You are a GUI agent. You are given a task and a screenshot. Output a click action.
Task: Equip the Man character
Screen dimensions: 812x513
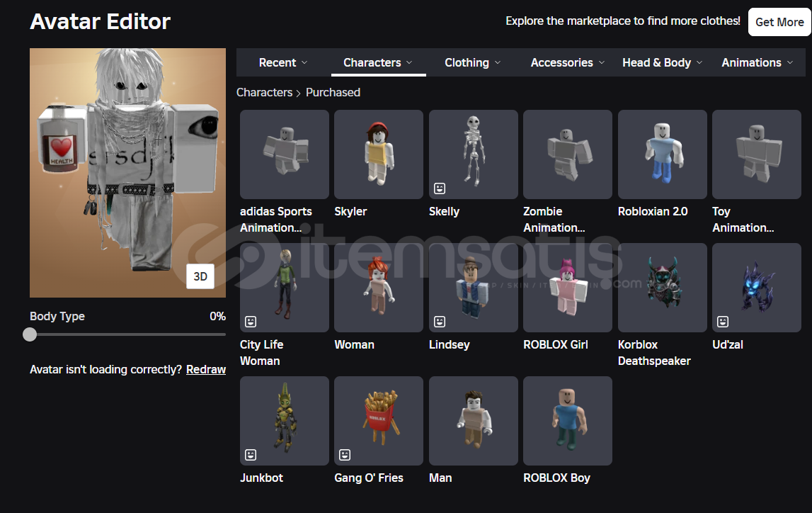pos(474,421)
